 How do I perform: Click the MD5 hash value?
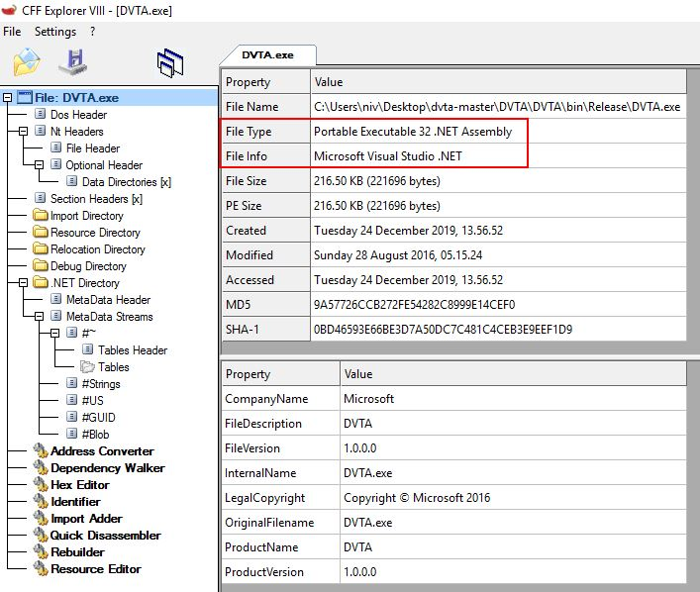point(414,305)
